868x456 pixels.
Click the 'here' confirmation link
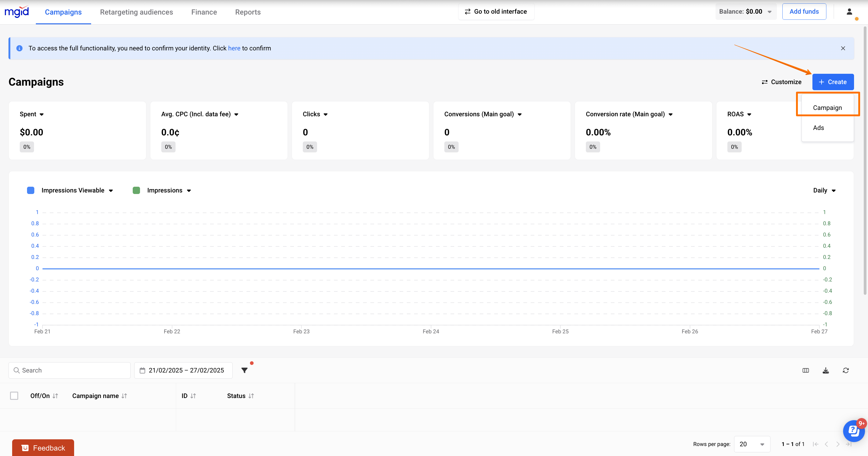pos(234,48)
